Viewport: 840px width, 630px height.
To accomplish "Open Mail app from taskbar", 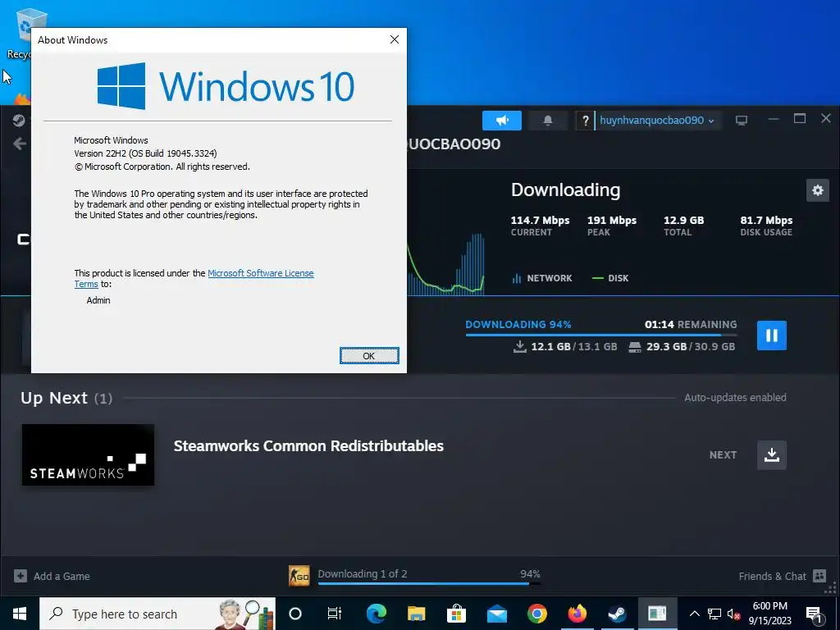I will (496, 614).
